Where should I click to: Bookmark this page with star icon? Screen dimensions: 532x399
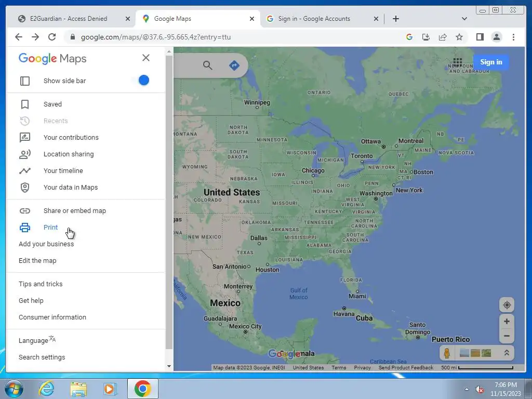click(x=459, y=37)
